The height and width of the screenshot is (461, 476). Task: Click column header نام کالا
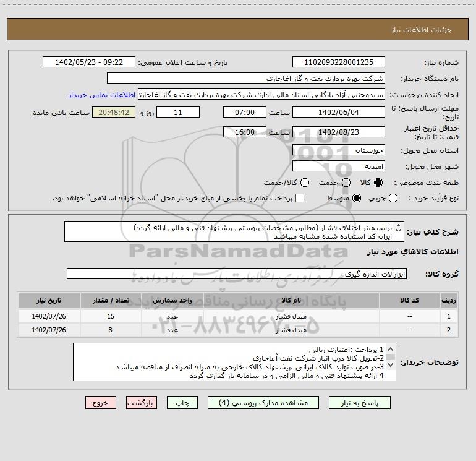[x=291, y=300]
